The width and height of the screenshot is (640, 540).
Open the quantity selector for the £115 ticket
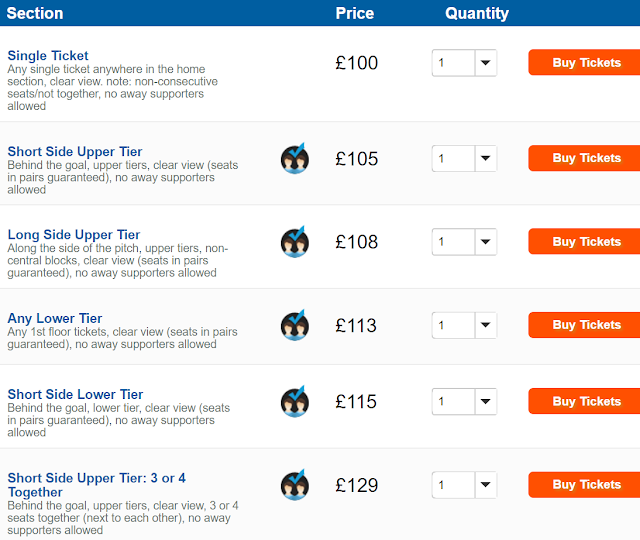pos(464,401)
